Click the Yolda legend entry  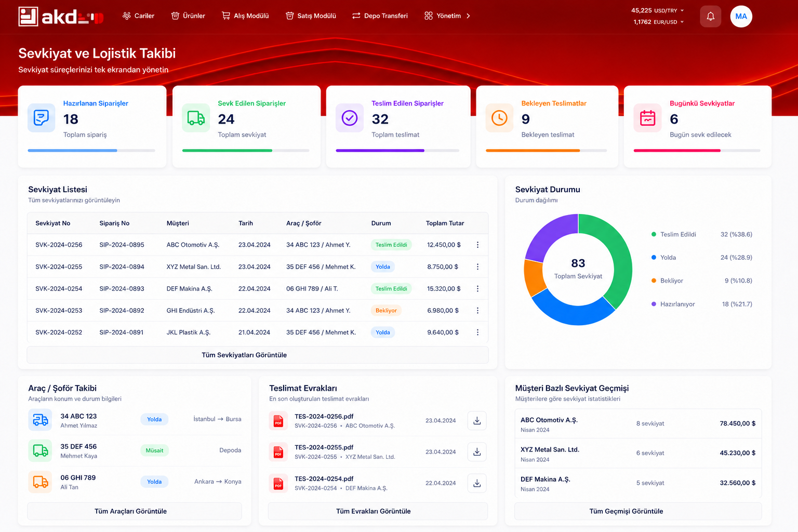click(x=701, y=257)
